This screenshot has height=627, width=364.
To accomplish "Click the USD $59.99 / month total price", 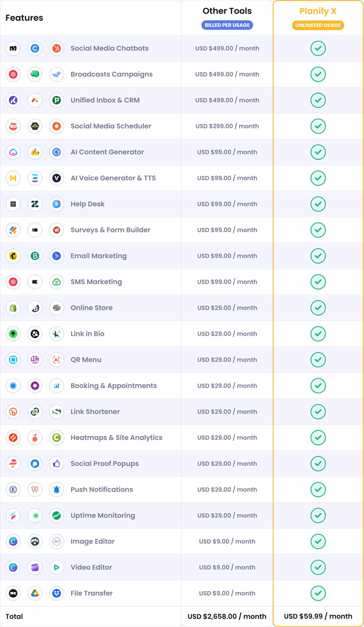I will click(x=318, y=616).
